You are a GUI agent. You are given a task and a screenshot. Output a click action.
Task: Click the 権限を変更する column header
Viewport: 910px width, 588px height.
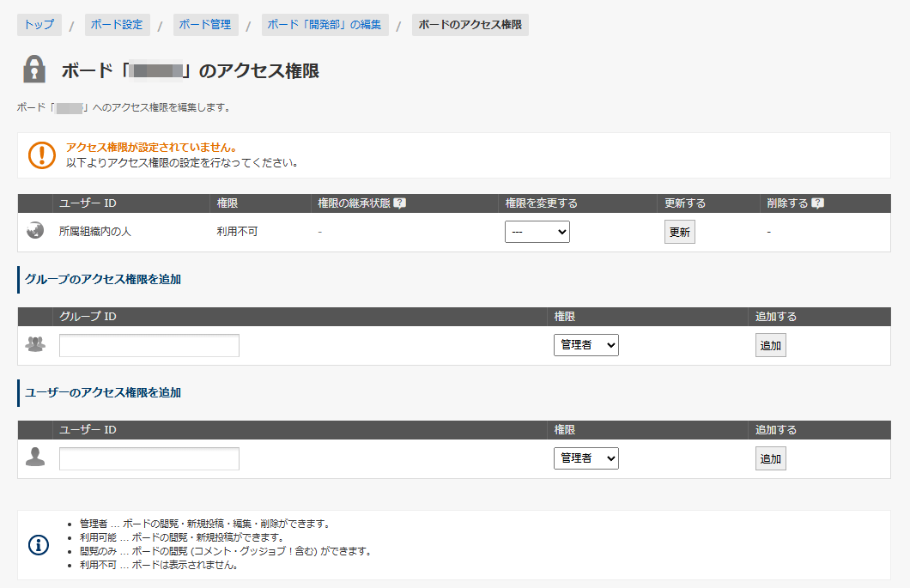pos(542,203)
